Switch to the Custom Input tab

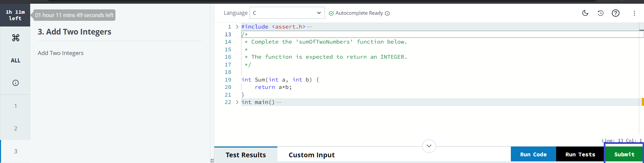[311, 155]
